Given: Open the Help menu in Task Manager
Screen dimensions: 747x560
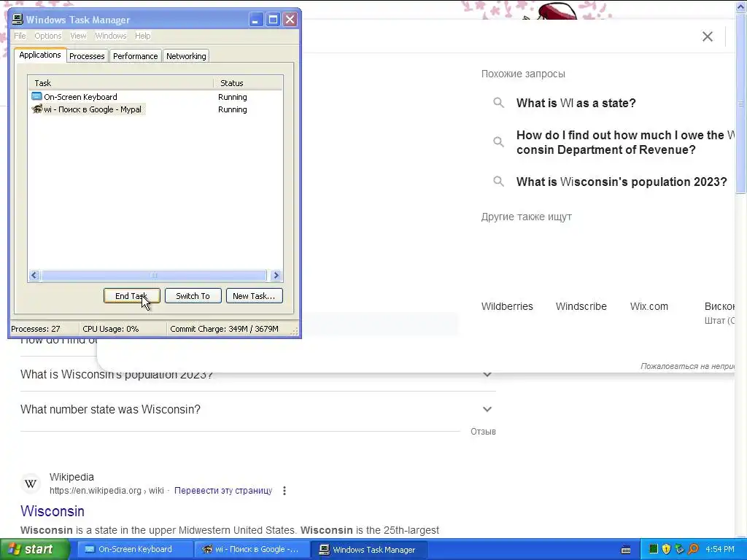Looking at the screenshot, I should pos(142,36).
